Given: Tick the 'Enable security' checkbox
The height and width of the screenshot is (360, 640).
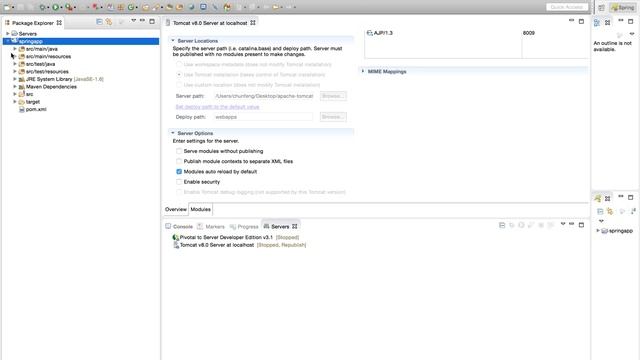Looking at the screenshot, I should (179, 182).
